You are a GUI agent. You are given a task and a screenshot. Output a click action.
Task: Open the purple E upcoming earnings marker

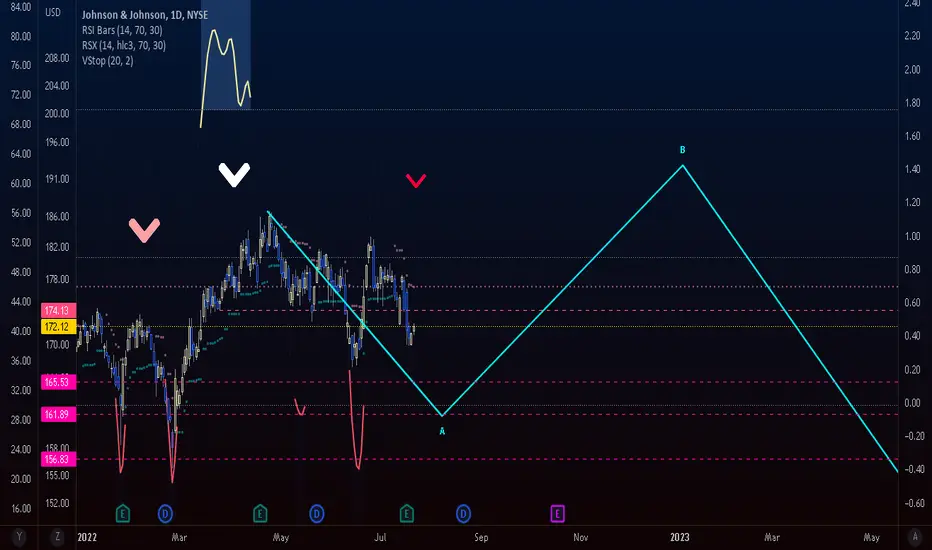(x=558, y=513)
